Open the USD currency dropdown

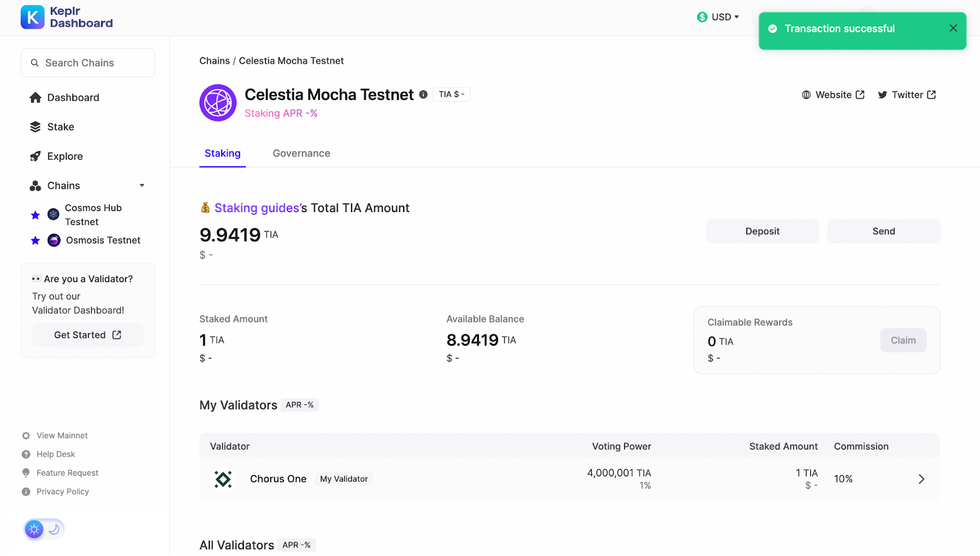[x=718, y=17]
